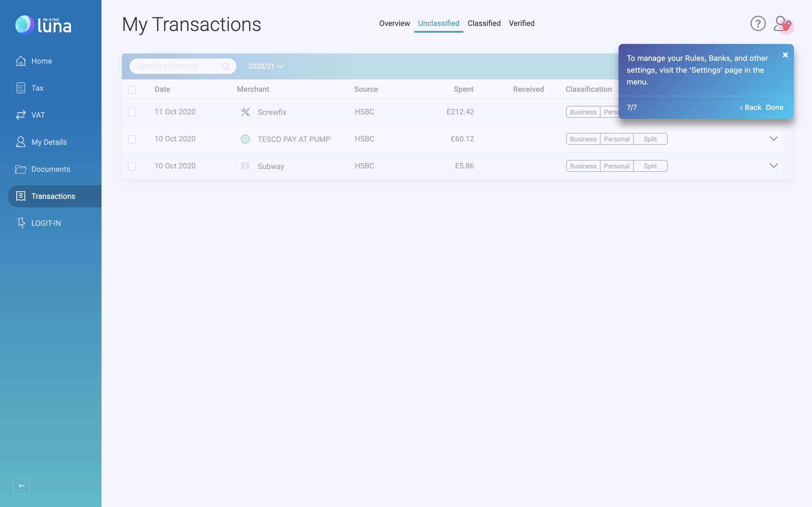
Task: Expand the Subway transaction row
Action: 773,166
